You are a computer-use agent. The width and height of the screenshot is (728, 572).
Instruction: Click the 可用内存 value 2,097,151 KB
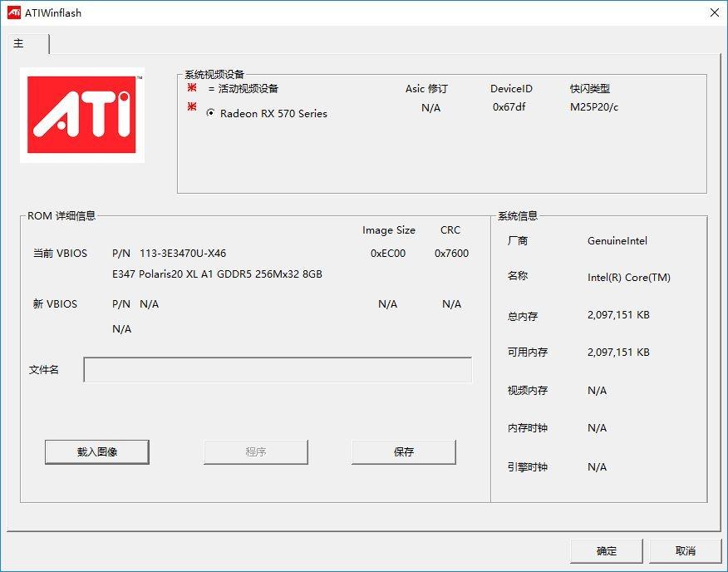pos(618,353)
